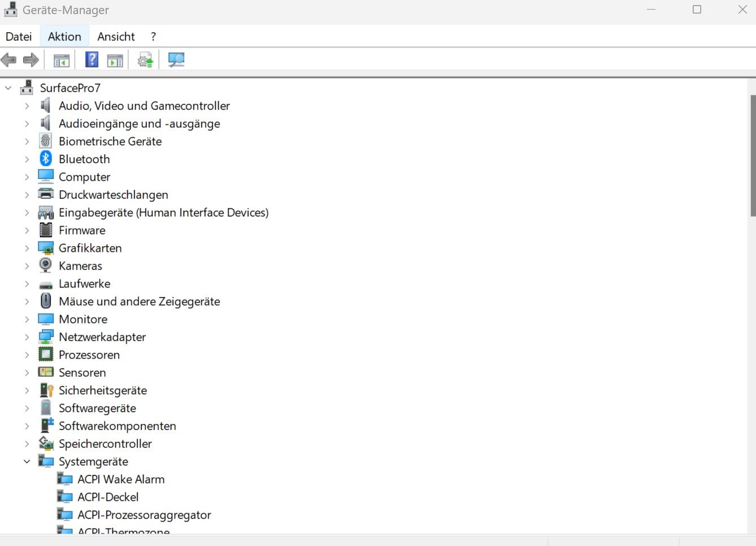Viewport: 756px width, 546px height.
Task: Expand the Computer category
Action: (x=27, y=177)
